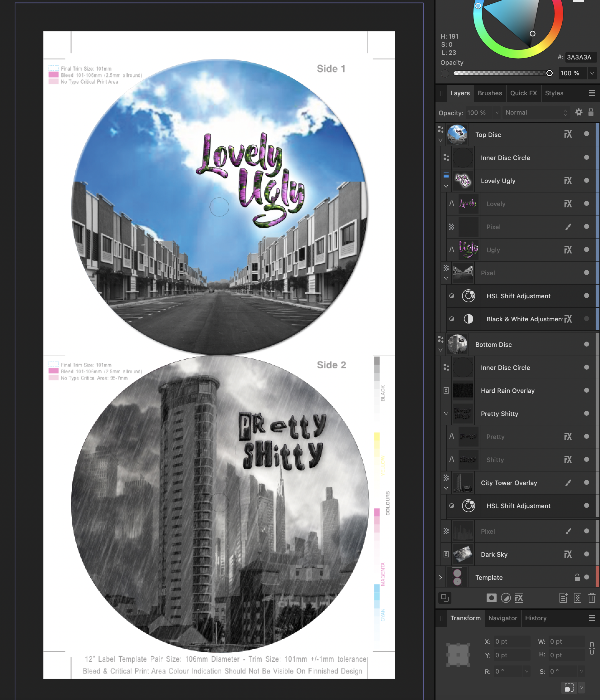This screenshot has width=600, height=700.
Task: Click hue ring handle on colour wheel
Action: click(x=478, y=6)
